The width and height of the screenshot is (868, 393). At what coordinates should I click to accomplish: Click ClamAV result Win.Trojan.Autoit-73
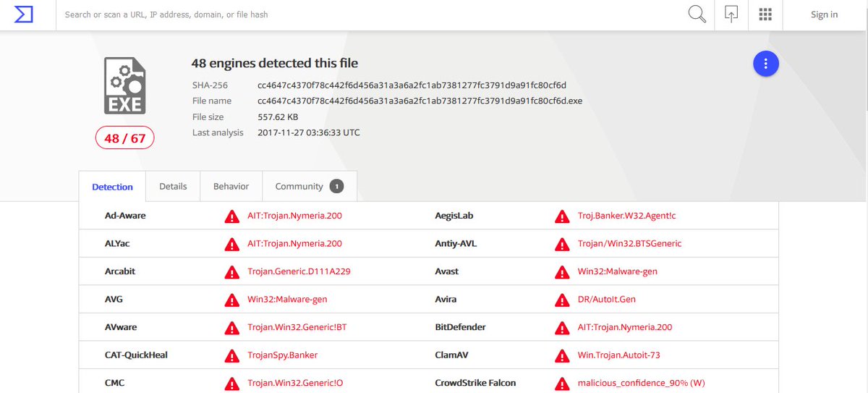click(x=619, y=355)
